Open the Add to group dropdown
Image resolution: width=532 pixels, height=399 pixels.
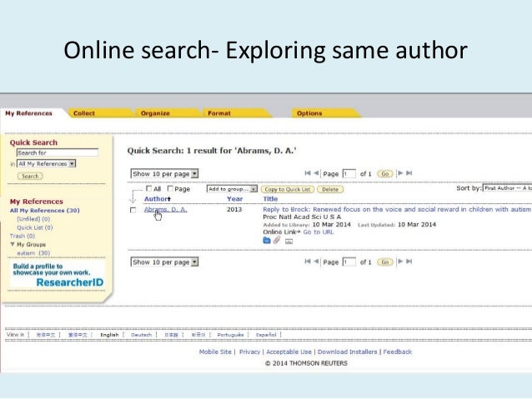pyautogui.click(x=232, y=189)
